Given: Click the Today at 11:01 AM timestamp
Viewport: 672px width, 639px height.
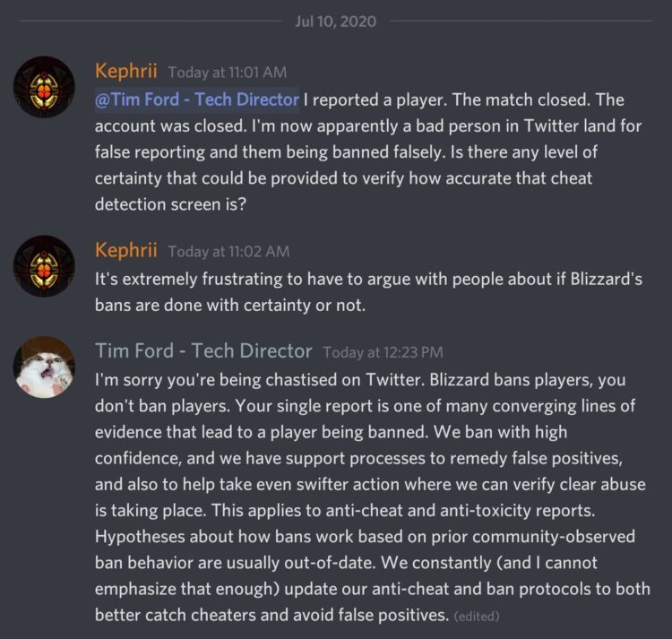Looking at the screenshot, I should (228, 73).
